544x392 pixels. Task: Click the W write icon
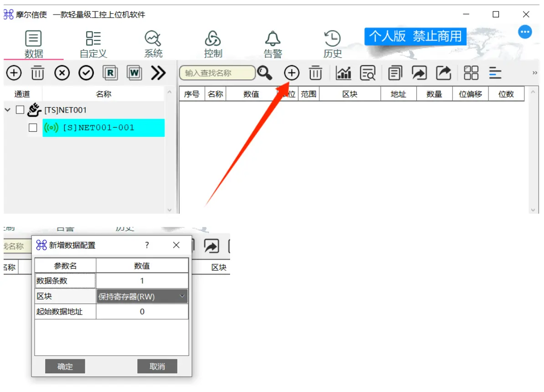click(134, 73)
